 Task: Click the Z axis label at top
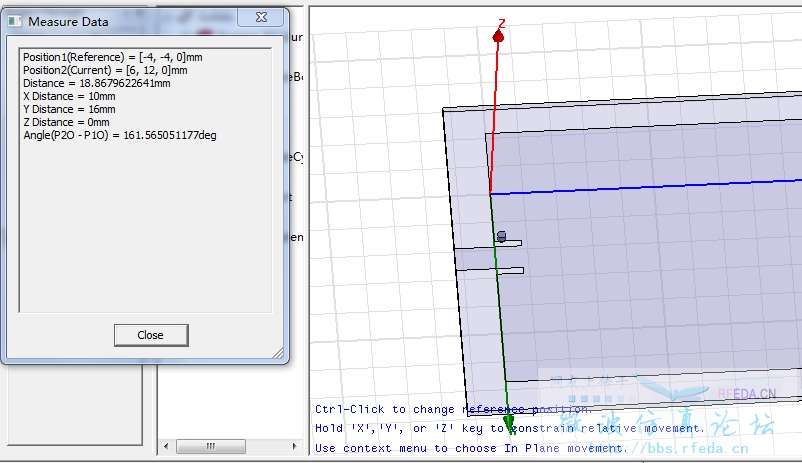[502, 23]
